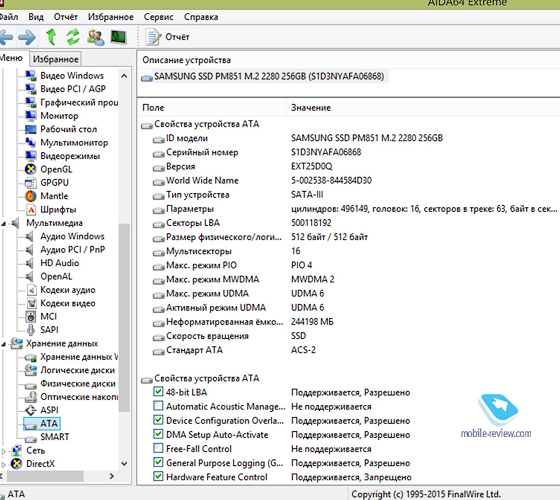Toggle DMA Setup Auto-Activate checkbox
The height and width of the screenshot is (500, 560).
click(158, 434)
